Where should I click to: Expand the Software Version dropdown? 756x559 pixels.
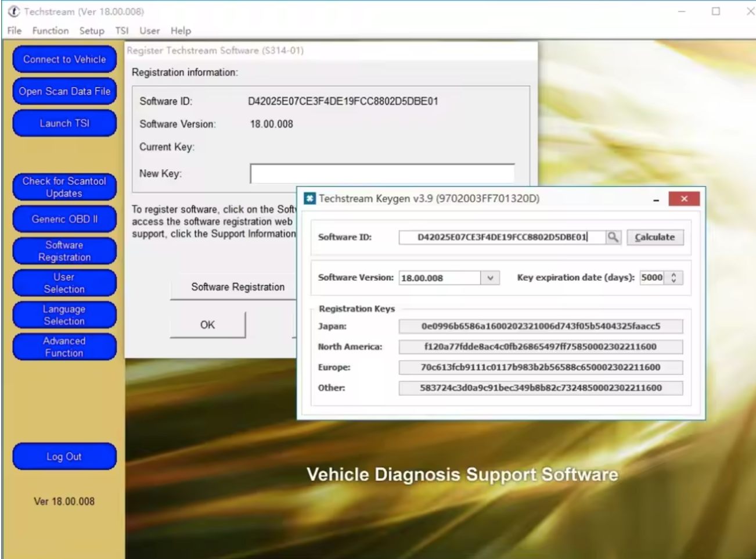point(490,278)
